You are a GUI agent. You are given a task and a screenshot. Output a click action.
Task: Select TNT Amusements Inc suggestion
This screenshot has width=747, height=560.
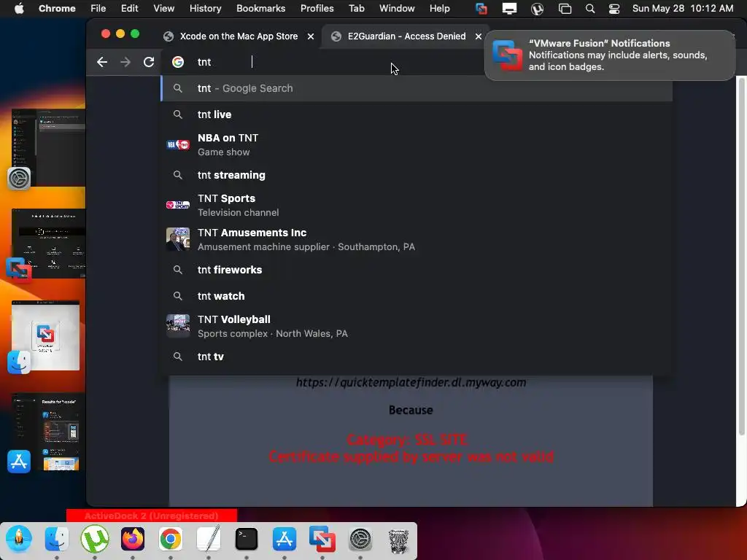pyautogui.click(x=417, y=239)
